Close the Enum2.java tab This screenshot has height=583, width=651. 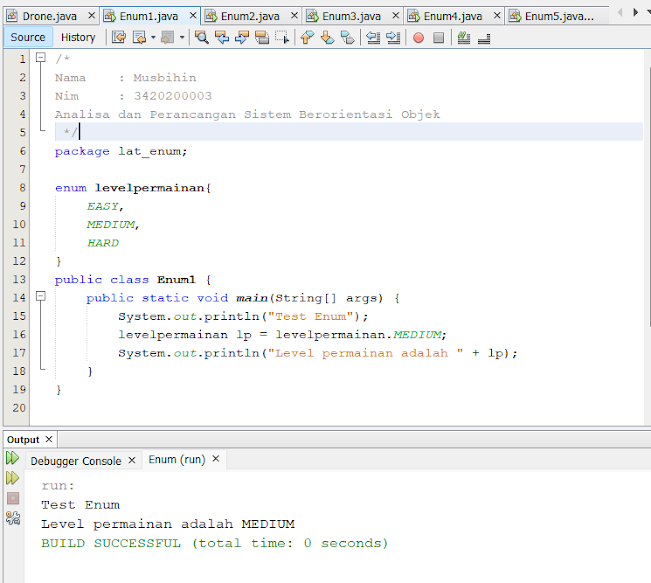click(294, 16)
